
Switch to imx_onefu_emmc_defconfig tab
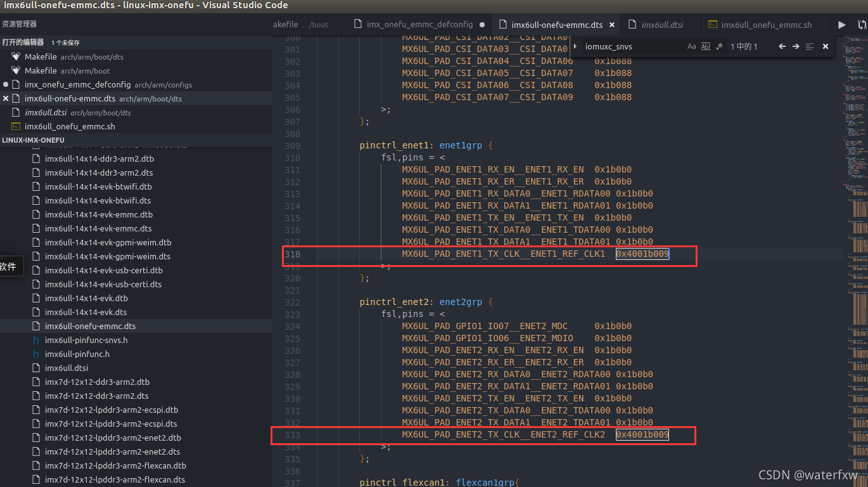tap(419, 25)
